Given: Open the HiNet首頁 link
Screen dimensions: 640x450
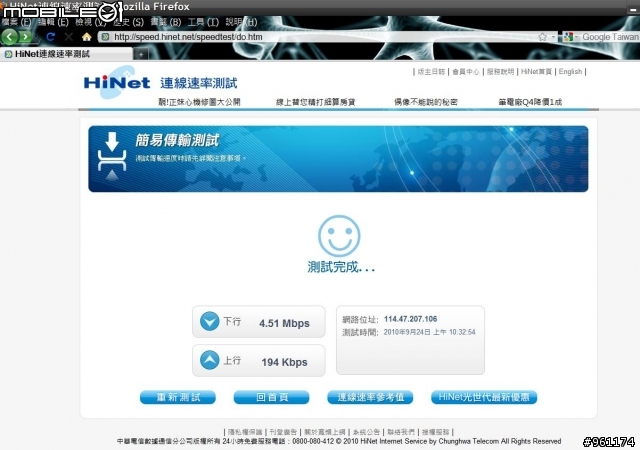Looking at the screenshot, I should coord(536,71).
